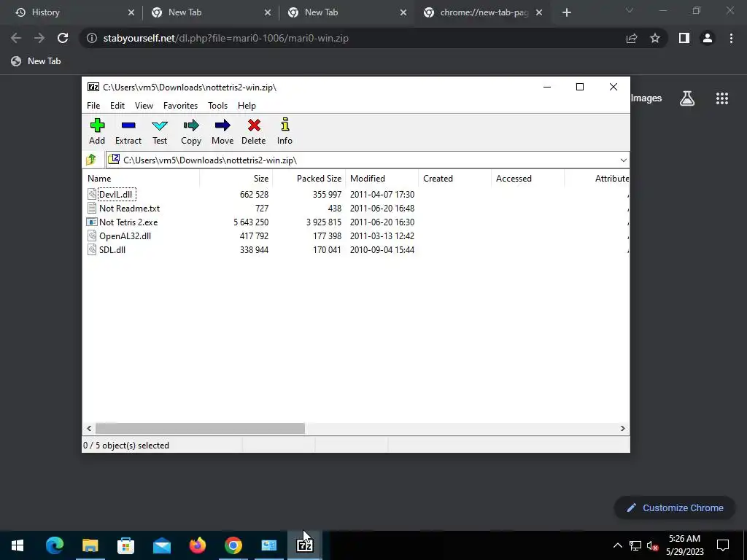Launch Microsoft Edge from the taskbar

click(54, 545)
